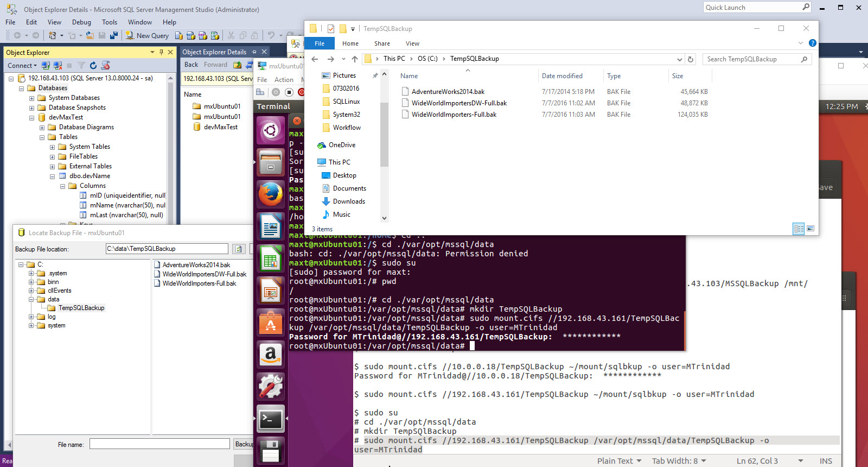Open System Settings from the Ubuntu dock
Viewport: 868px width, 467px height.
coord(271,387)
